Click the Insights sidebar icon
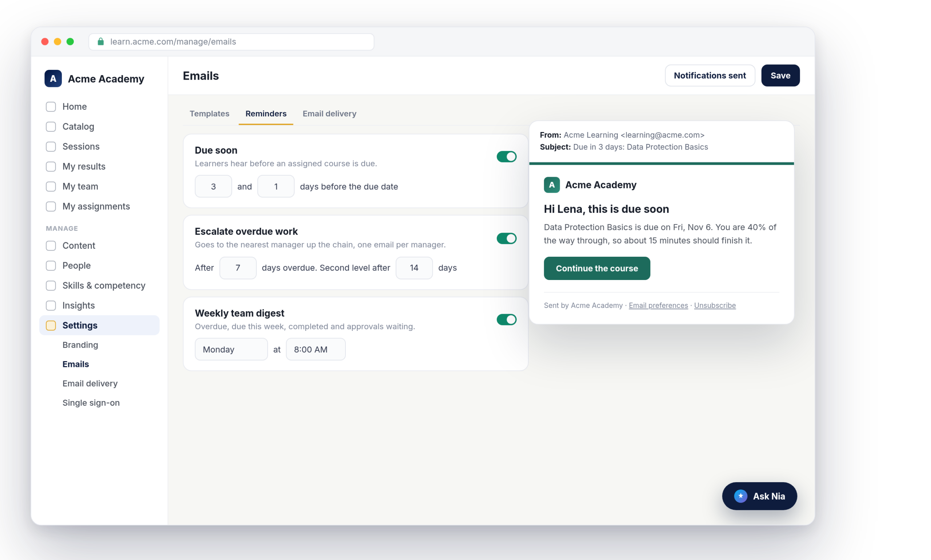 click(51, 306)
